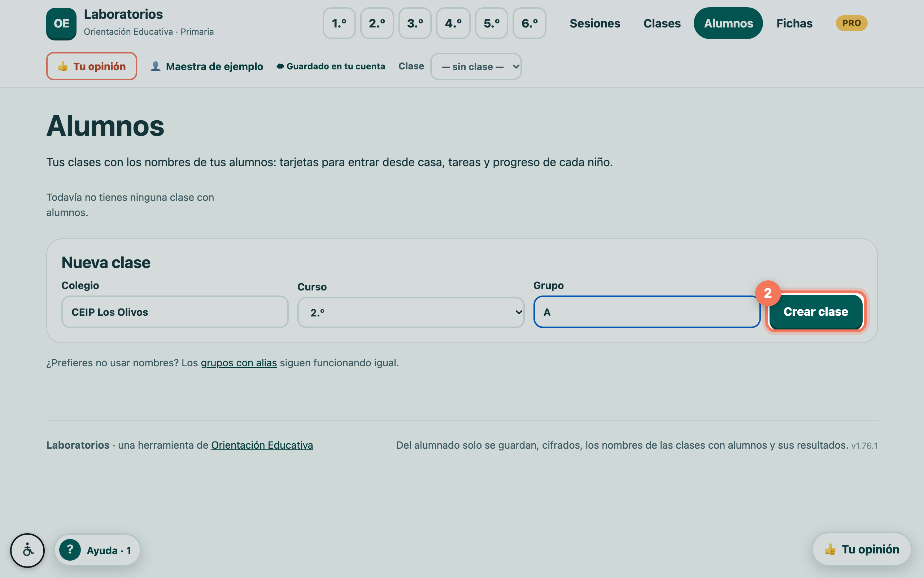
Task: Click the PRO badge
Action: [x=851, y=23]
